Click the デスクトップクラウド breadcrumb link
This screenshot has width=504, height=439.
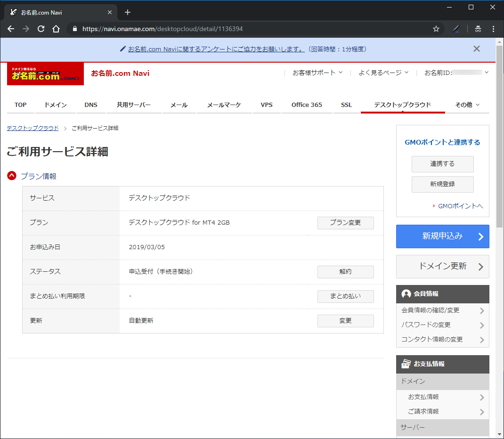click(33, 128)
